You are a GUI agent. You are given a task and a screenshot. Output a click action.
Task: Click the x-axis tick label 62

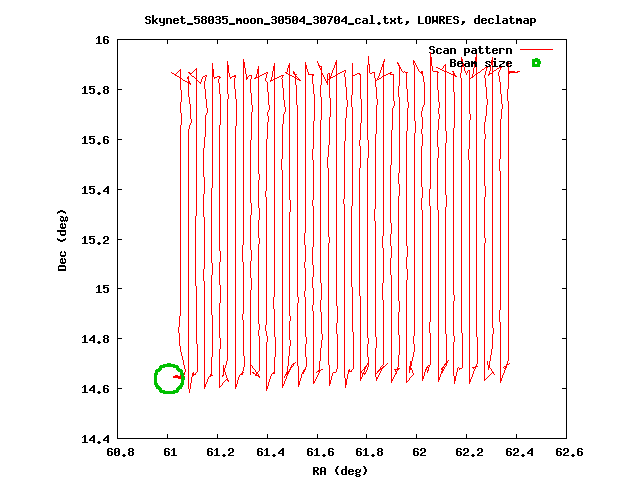pyautogui.click(x=419, y=452)
